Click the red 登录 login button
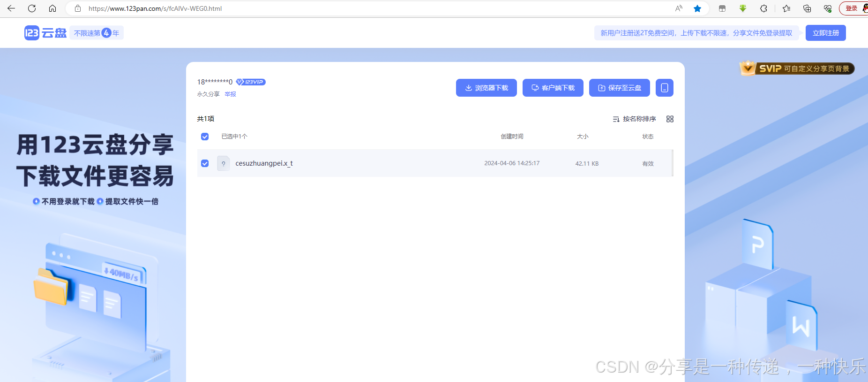Image resolution: width=868 pixels, height=382 pixels. [x=853, y=8]
